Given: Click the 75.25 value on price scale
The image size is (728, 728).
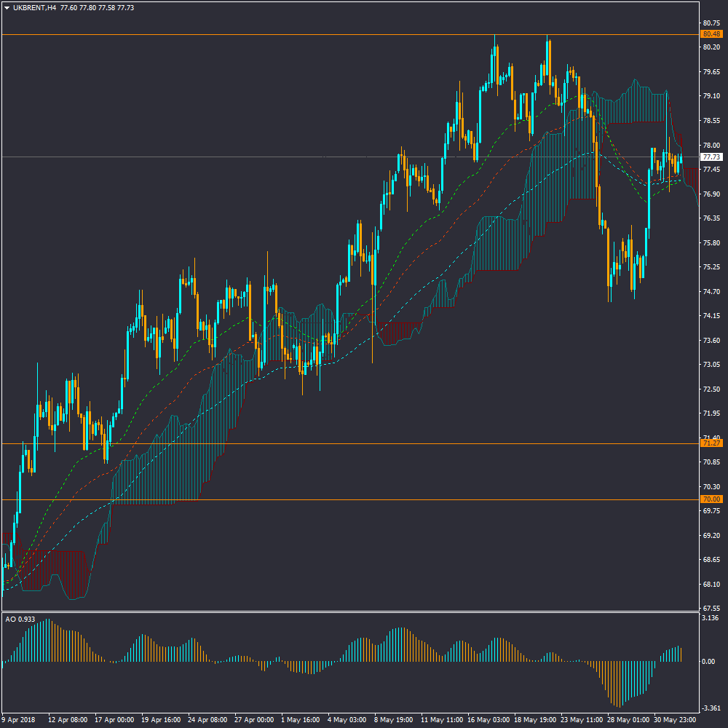Looking at the screenshot, I should (x=711, y=267).
